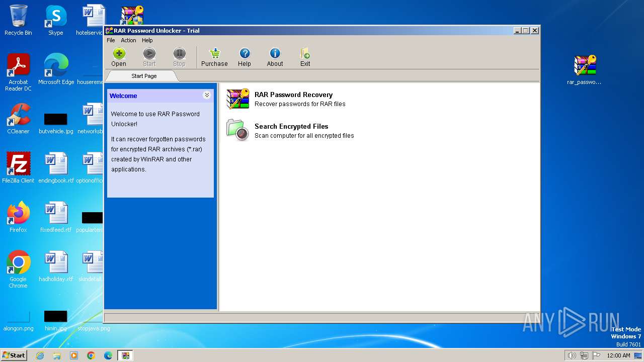This screenshot has width=644, height=362.
Task: Select the butvehicle.jpg file
Action: (56, 124)
